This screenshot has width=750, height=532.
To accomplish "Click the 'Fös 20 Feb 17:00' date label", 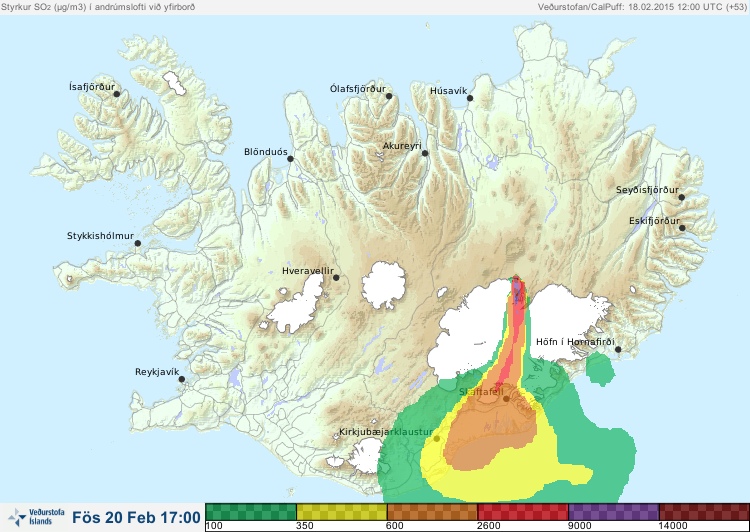I will point(136,517).
